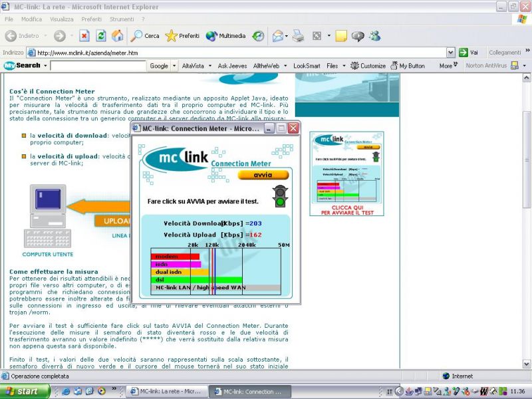Click the Norton AntiVirus toolbar icon
The height and width of the screenshot is (399, 532).
[515, 65]
